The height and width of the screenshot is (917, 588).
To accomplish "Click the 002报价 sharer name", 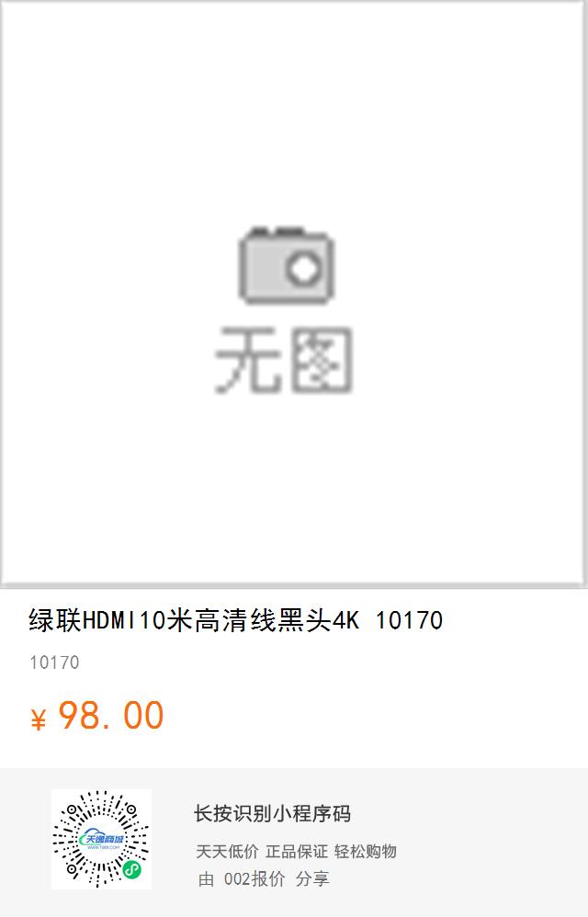I will 254,878.
